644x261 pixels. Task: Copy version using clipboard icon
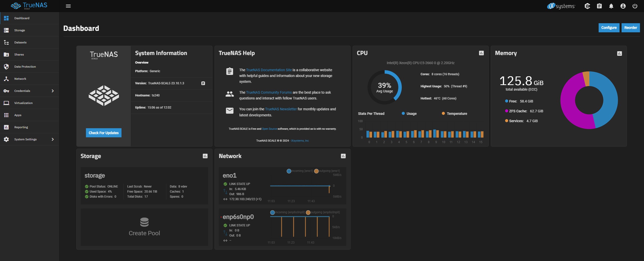click(x=203, y=83)
